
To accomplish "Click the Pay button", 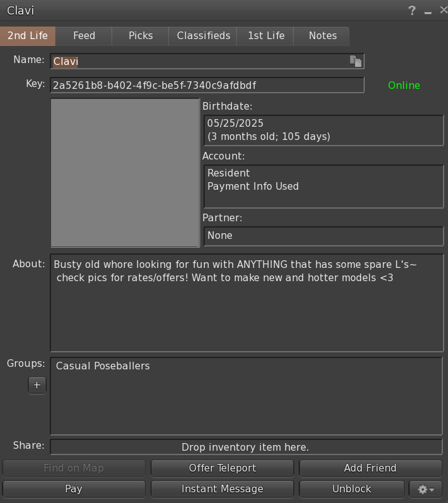I will pyautogui.click(x=74, y=489).
